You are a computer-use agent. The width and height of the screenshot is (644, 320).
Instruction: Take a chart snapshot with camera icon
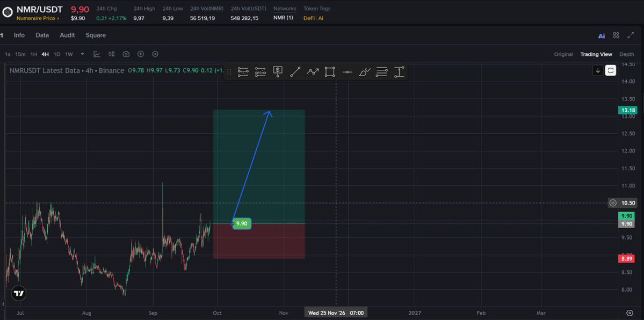coord(126,54)
